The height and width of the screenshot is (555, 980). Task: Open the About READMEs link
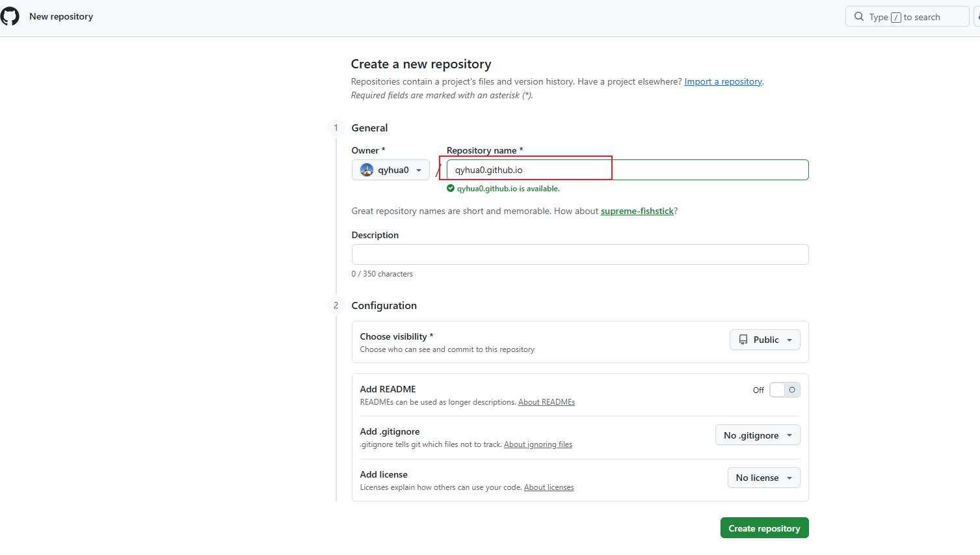[x=546, y=402]
